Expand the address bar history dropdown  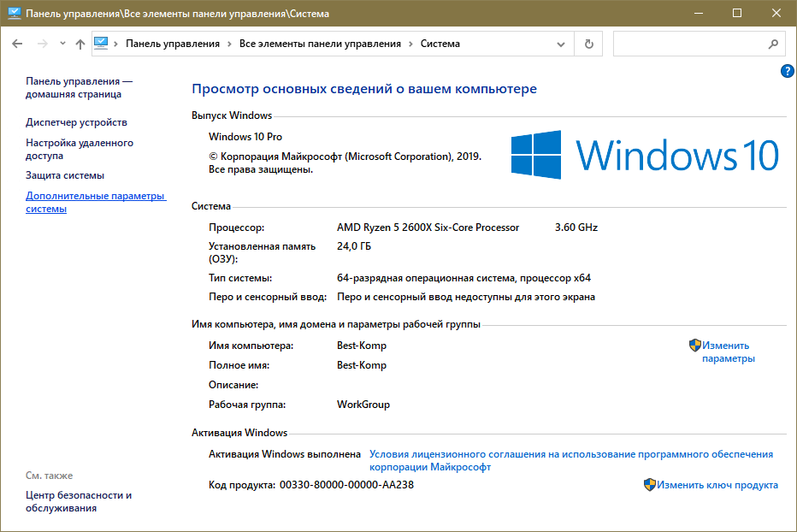(561, 44)
